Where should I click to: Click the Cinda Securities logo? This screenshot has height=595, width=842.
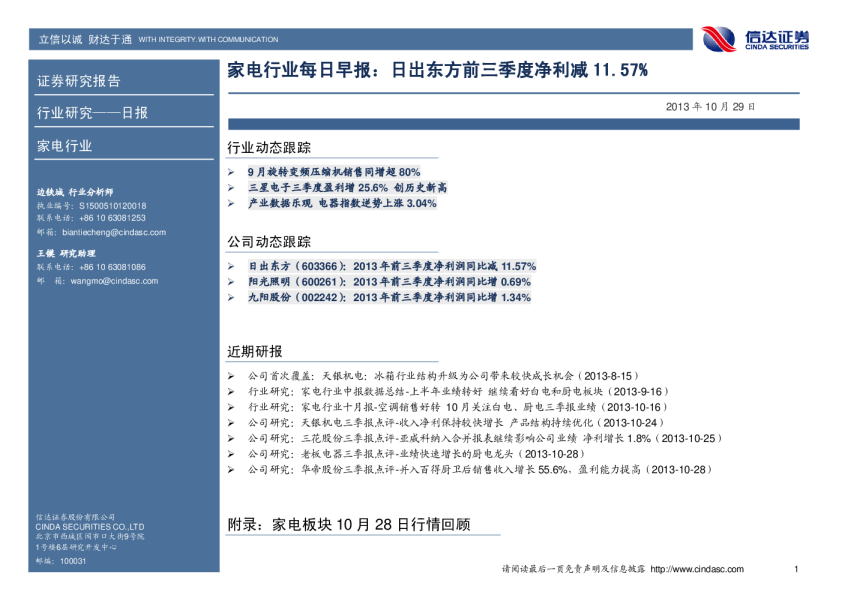755,39
